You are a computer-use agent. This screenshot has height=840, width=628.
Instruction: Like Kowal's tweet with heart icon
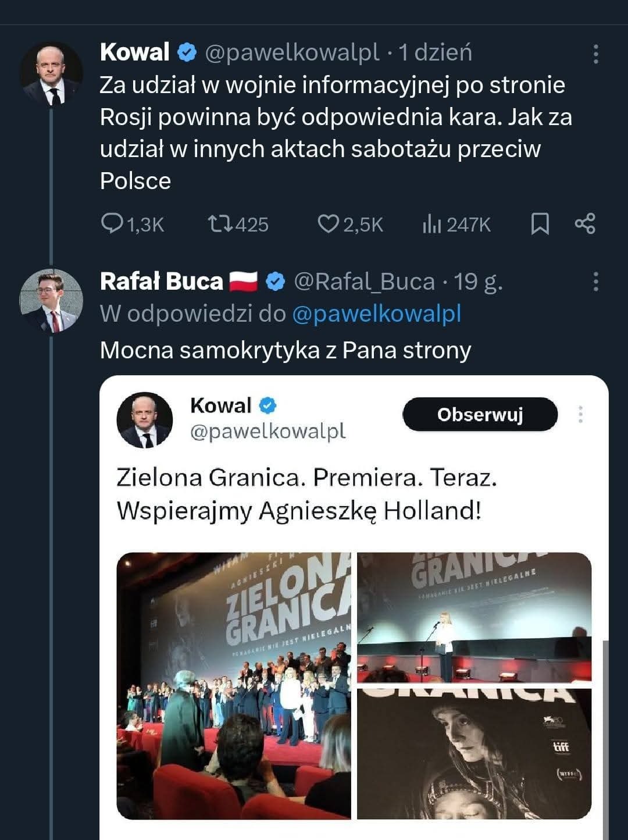(x=327, y=224)
